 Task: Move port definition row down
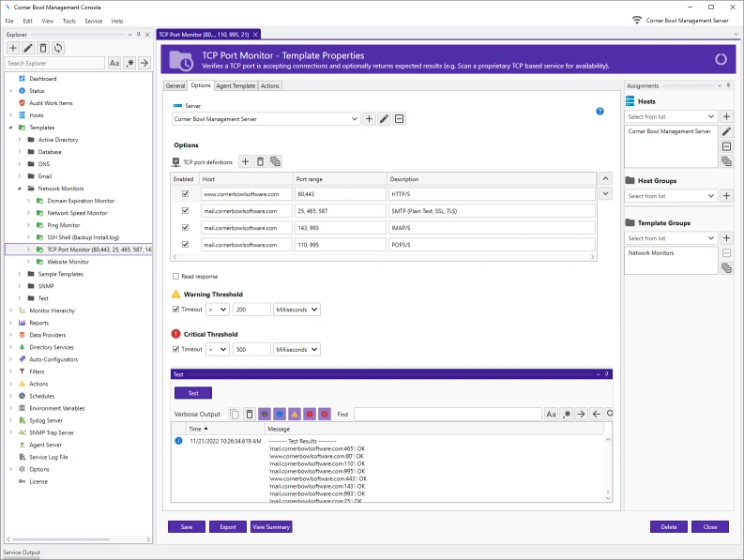click(x=605, y=193)
